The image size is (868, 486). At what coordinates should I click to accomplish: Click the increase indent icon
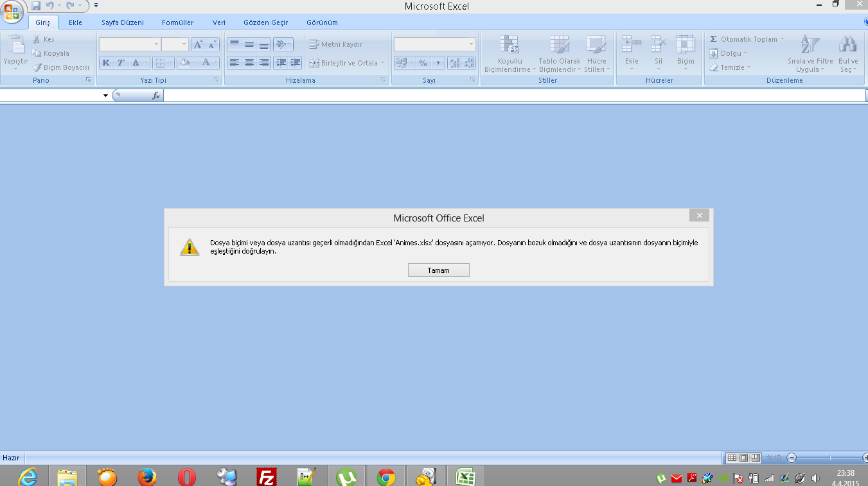click(295, 63)
